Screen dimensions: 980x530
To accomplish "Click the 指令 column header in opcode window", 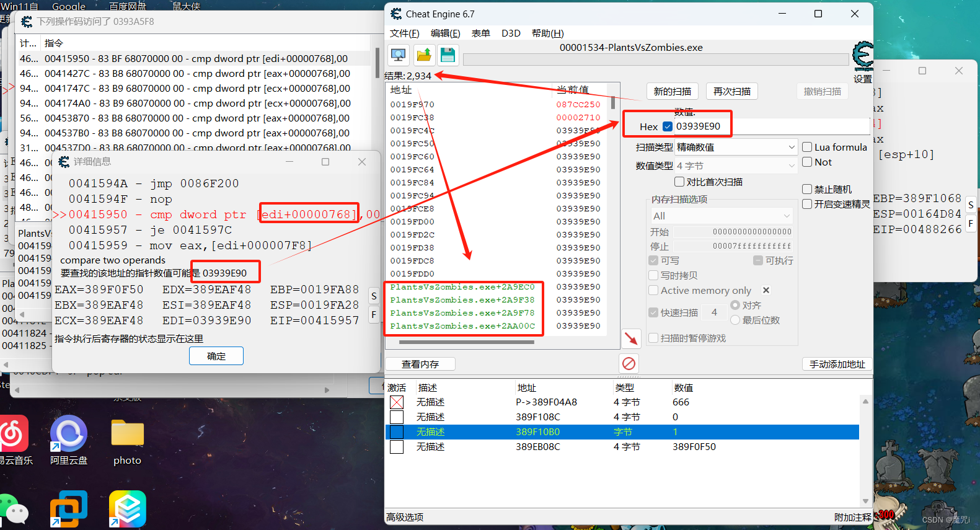I will point(54,43).
